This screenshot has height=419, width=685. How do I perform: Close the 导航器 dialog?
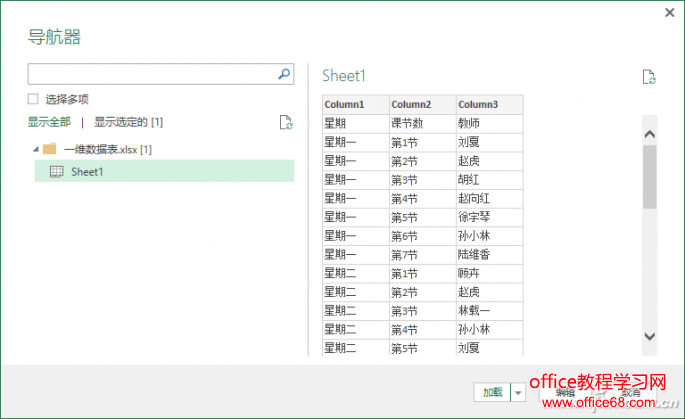[x=669, y=12]
